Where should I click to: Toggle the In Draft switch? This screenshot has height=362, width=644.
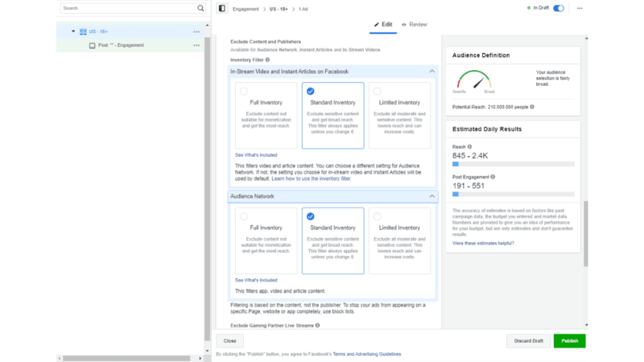[x=559, y=8]
